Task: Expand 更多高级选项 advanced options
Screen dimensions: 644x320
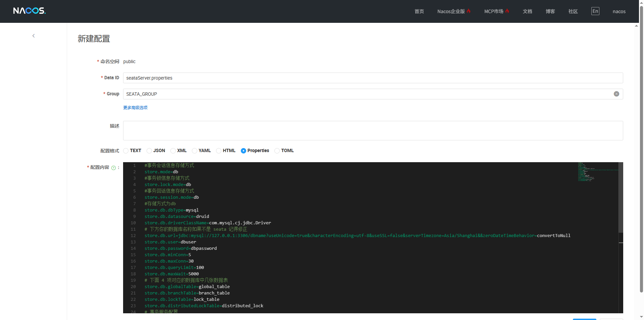Action: point(135,108)
